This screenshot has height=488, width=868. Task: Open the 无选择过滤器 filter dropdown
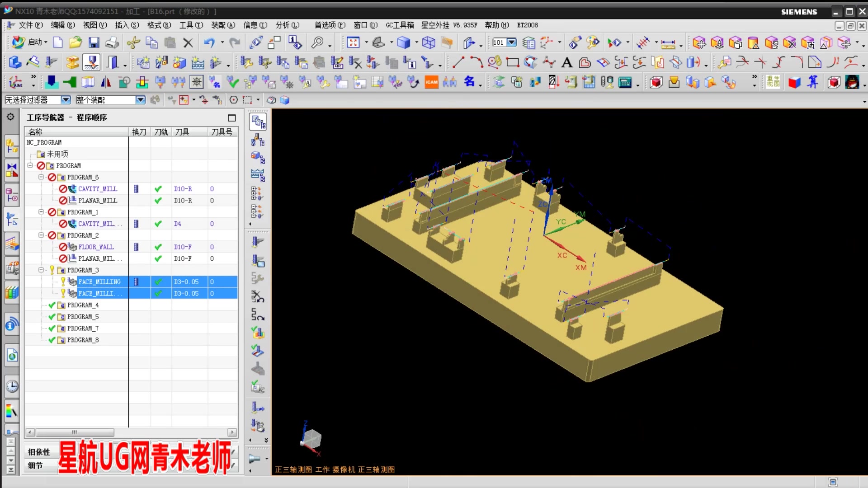pyautogui.click(x=66, y=100)
